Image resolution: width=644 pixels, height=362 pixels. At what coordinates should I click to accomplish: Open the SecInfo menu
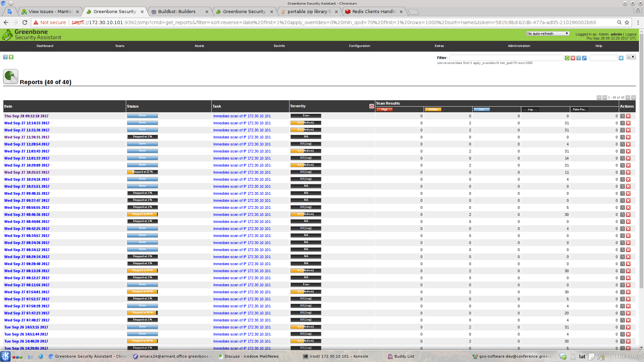[x=279, y=46]
